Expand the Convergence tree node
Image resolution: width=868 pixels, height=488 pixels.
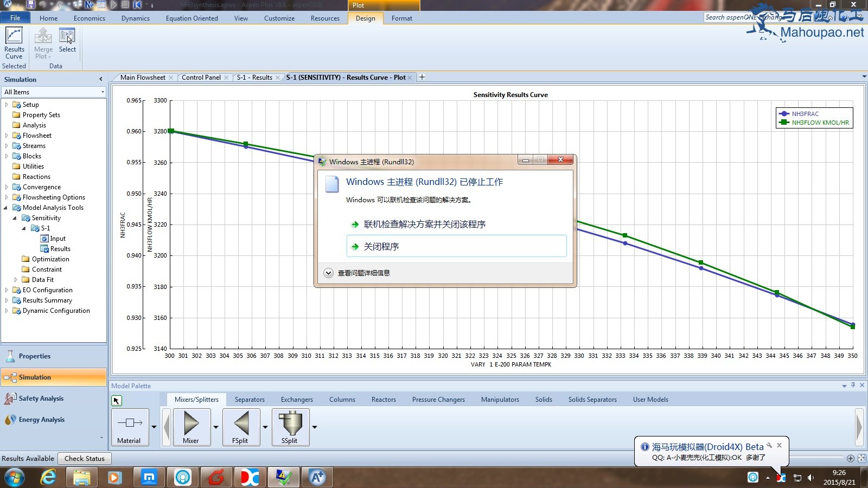pos(7,187)
